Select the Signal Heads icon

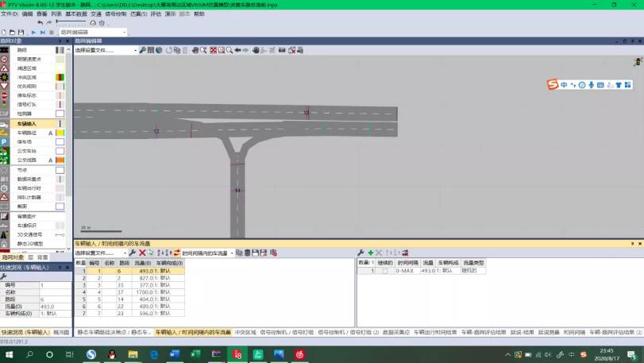coord(4,104)
